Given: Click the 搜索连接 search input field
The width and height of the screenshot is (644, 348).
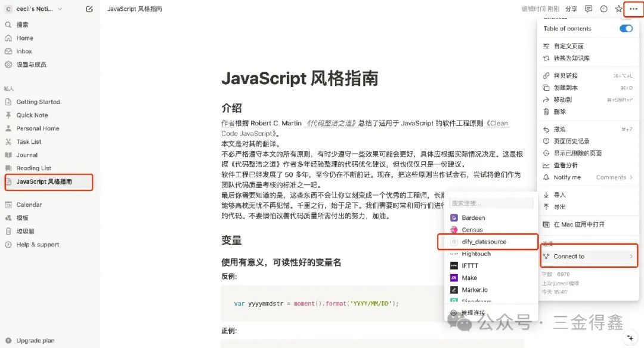Looking at the screenshot, I should pyautogui.click(x=490, y=202).
